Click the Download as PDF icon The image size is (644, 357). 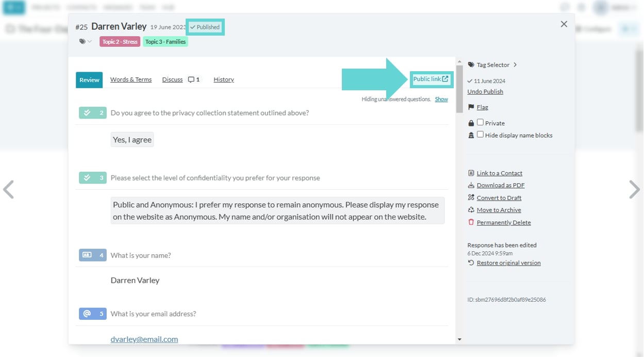pos(471,185)
